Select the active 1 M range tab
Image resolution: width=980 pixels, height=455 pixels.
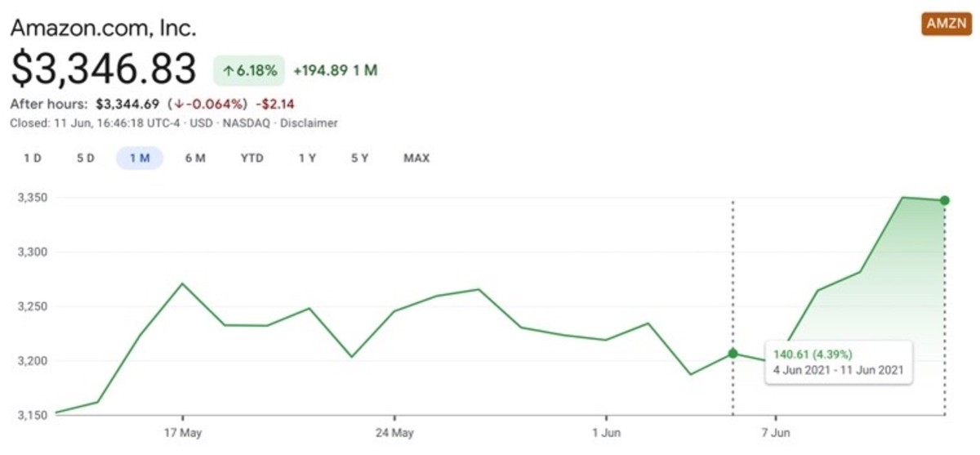coord(140,158)
